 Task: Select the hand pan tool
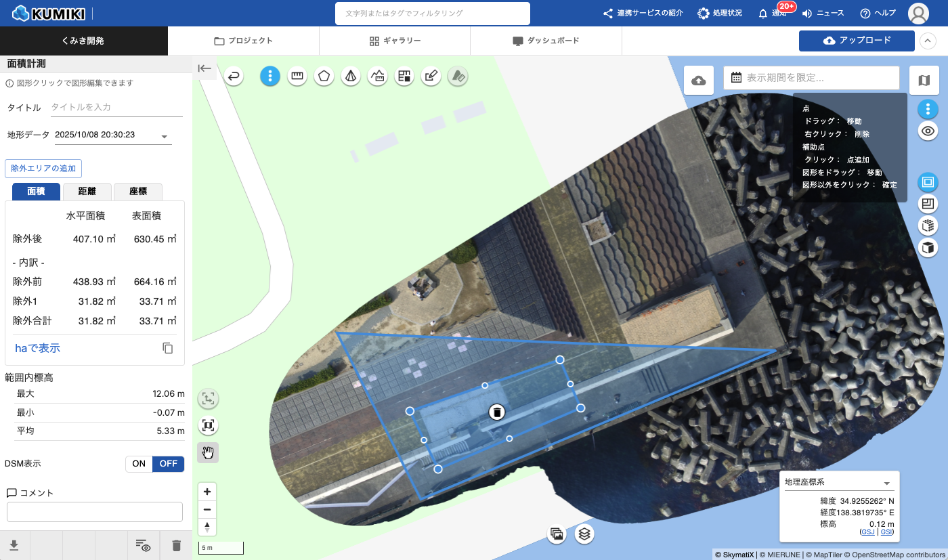(208, 452)
